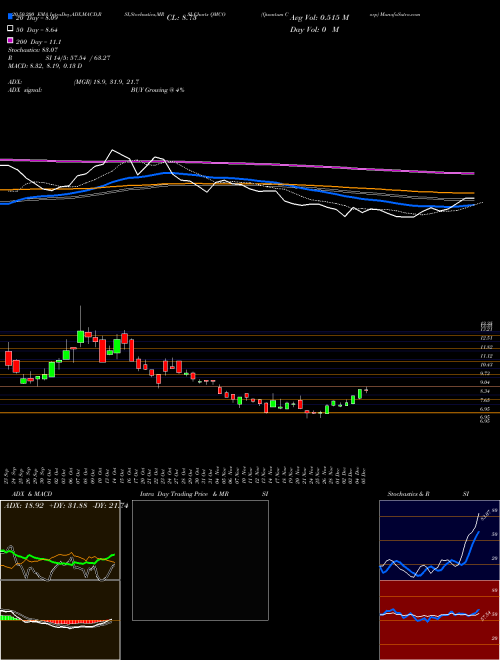
Task: Click the 12.51 price axis label
Action: coord(486,338)
